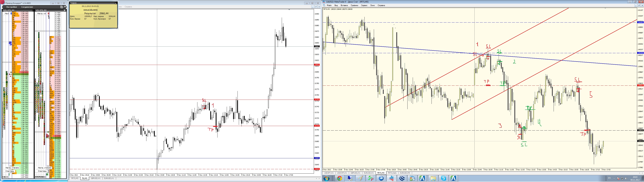
Task: Select the fRTS,M5 tab in left chart window
Action: (x=75, y=178)
